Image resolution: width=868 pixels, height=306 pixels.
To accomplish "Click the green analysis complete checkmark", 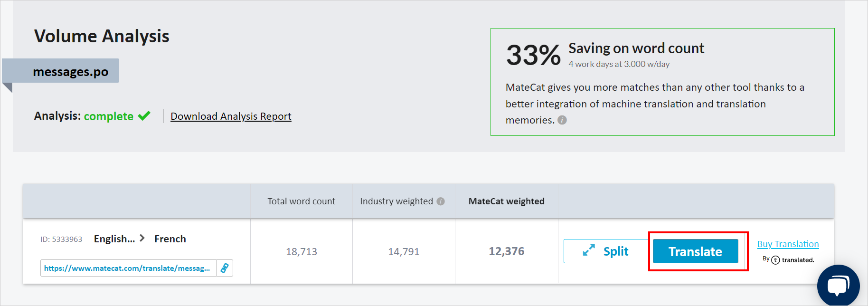I will click(144, 116).
